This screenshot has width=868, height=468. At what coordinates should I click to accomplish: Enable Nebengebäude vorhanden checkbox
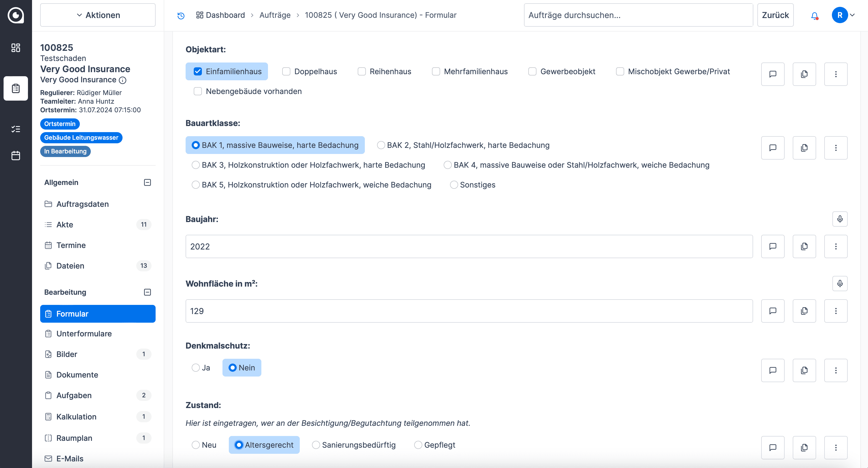coord(198,91)
